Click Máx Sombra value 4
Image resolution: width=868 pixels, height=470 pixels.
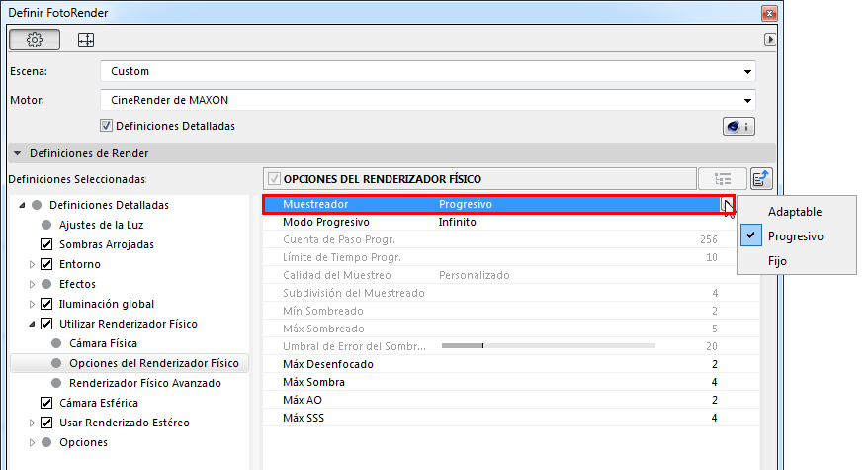click(x=714, y=382)
